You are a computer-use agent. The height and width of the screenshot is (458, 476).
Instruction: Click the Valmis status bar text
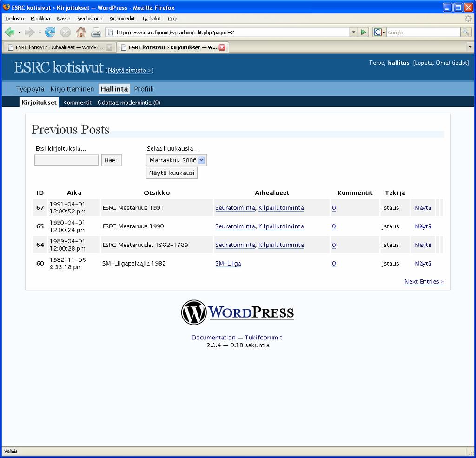click(11, 451)
